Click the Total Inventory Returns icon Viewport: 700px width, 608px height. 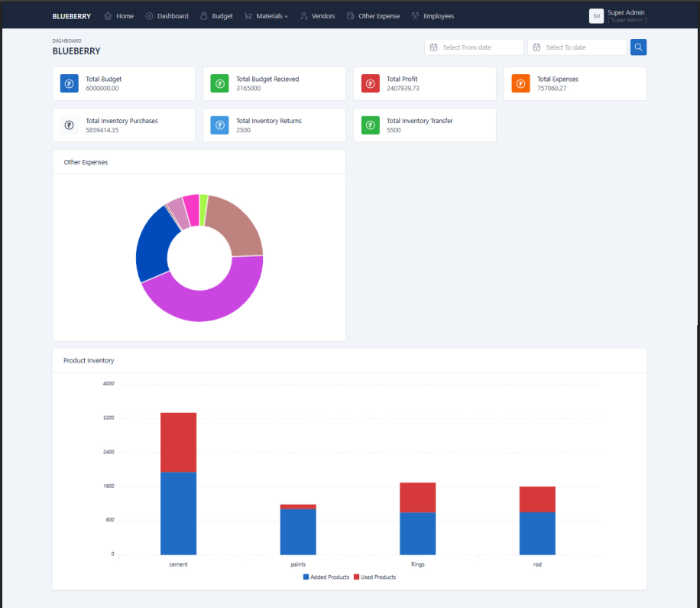pos(220,125)
